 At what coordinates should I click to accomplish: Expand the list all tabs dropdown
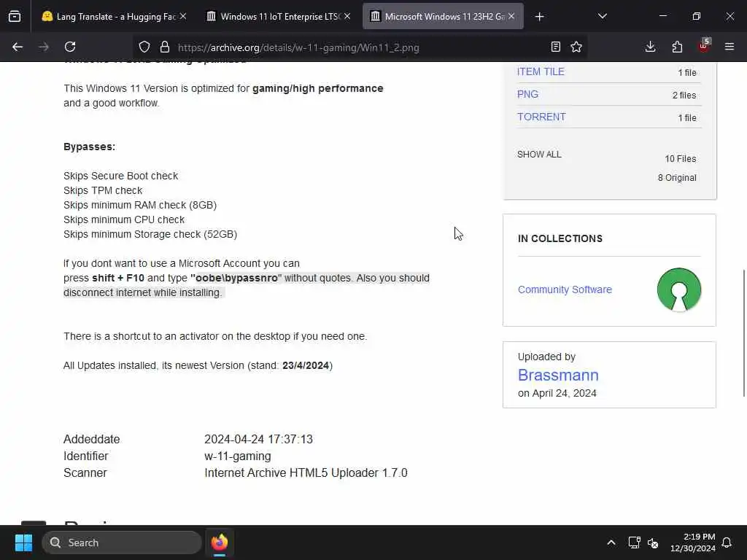coord(602,16)
